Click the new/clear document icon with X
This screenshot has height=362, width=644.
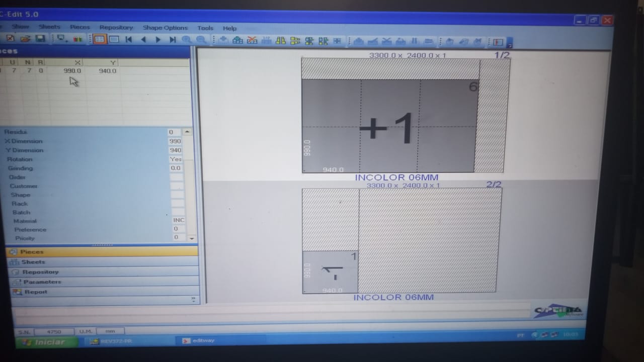click(x=11, y=39)
